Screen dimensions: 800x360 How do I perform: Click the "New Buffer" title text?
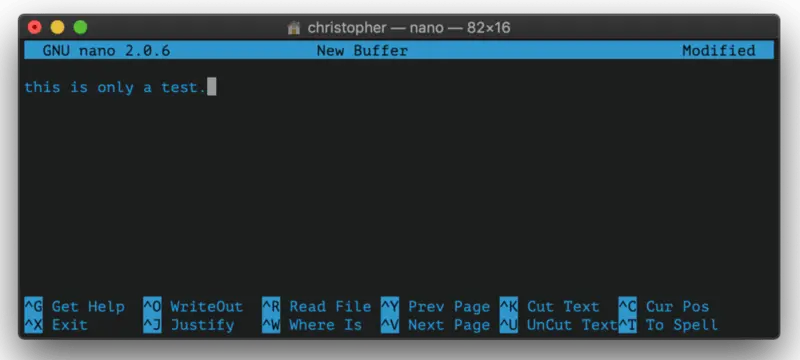pyautogui.click(x=362, y=50)
